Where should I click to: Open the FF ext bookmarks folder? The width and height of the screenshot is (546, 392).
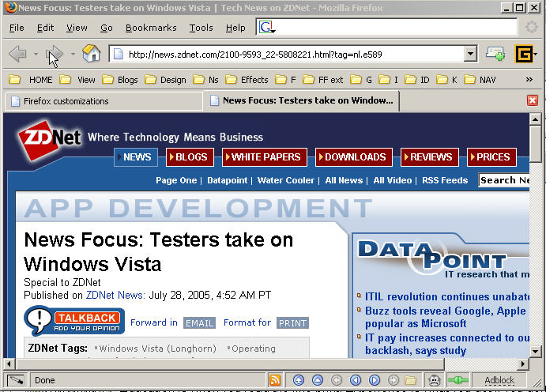coord(323,80)
